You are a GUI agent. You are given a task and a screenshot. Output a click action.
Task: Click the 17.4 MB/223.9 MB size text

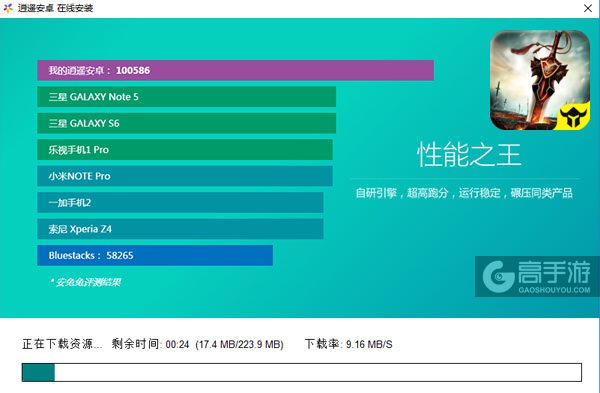(x=240, y=344)
